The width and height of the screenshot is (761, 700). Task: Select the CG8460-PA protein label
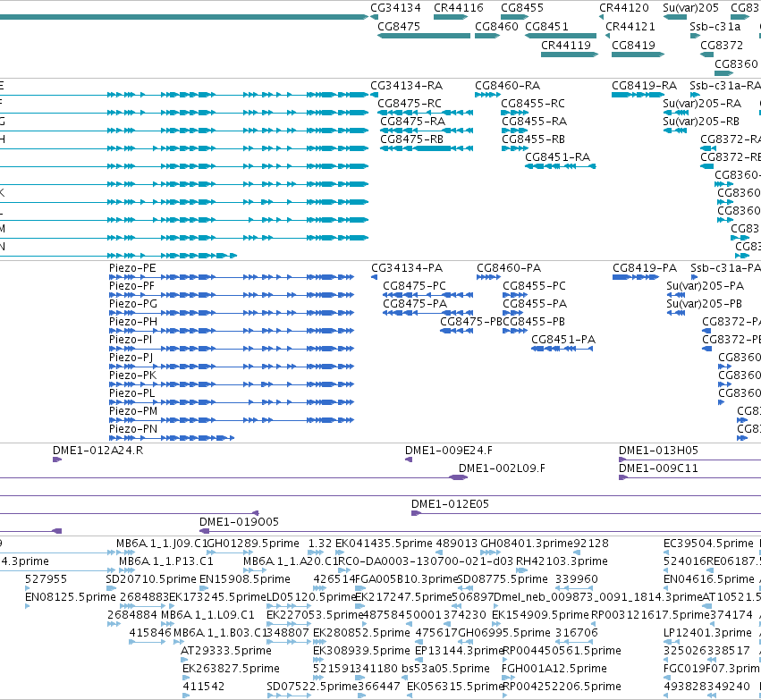click(509, 268)
